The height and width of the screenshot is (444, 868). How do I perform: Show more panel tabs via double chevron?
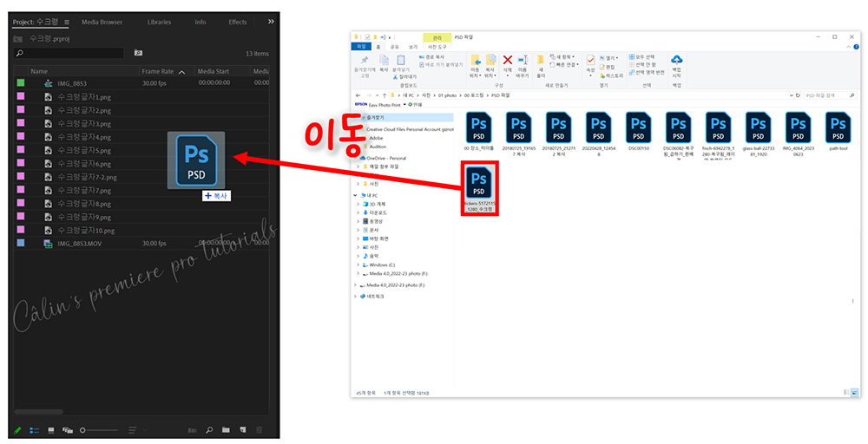pyautogui.click(x=271, y=22)
